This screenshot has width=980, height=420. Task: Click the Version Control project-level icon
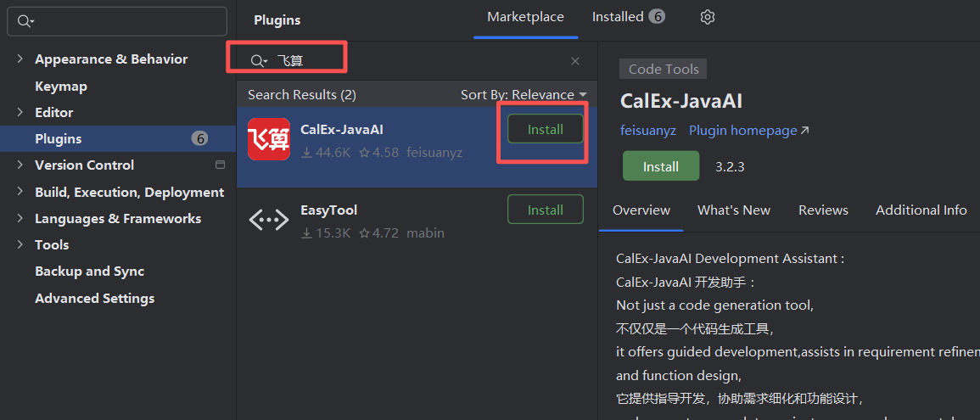tap(220, 165)
